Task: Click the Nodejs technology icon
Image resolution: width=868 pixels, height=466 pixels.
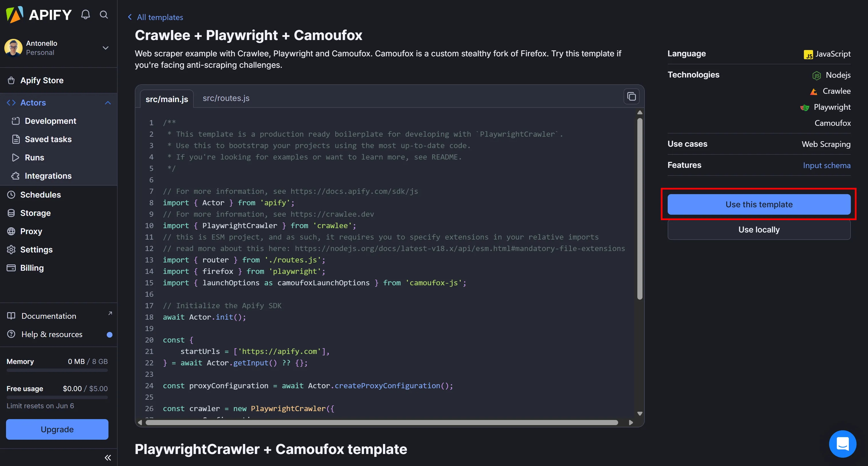Action: click(x=816, y=75)
